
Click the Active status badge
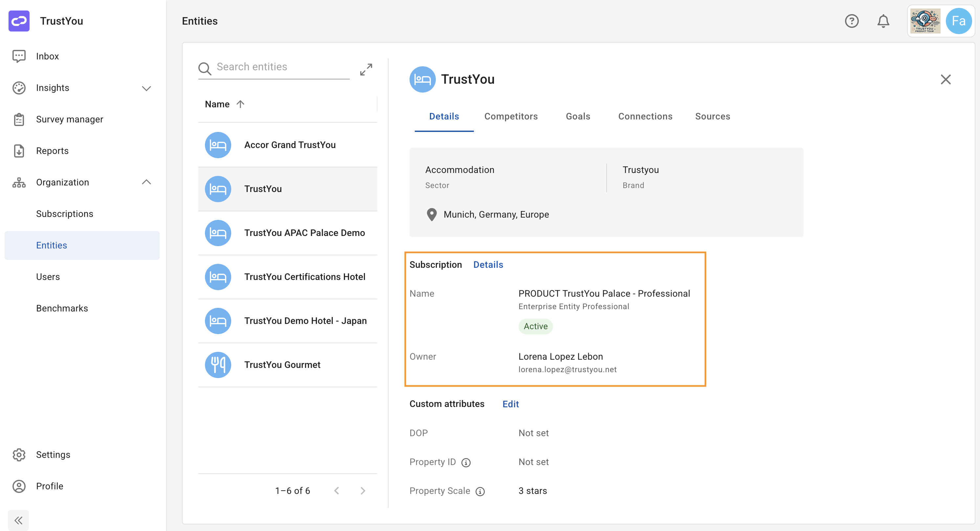tap(535, 327)
